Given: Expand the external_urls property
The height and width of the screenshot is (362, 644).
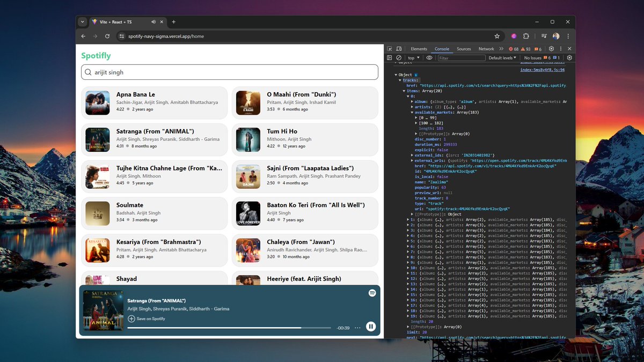Looking at the screenshot, I should tap(412, 160).
